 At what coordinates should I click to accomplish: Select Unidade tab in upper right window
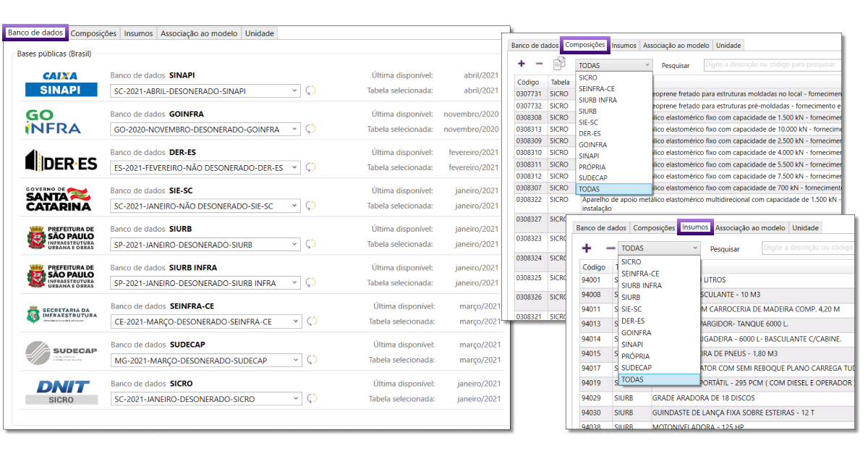click(x=728, y=46)
